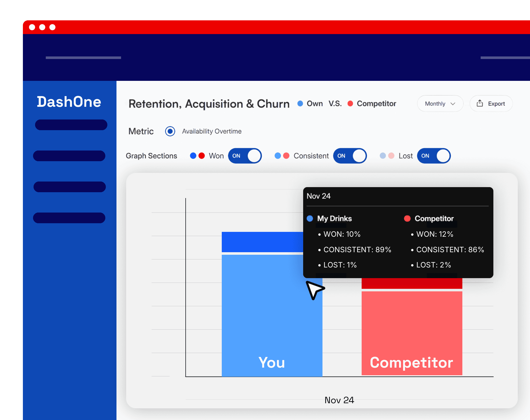
Task: Click the DashOne logo
Action: [69, 102]
